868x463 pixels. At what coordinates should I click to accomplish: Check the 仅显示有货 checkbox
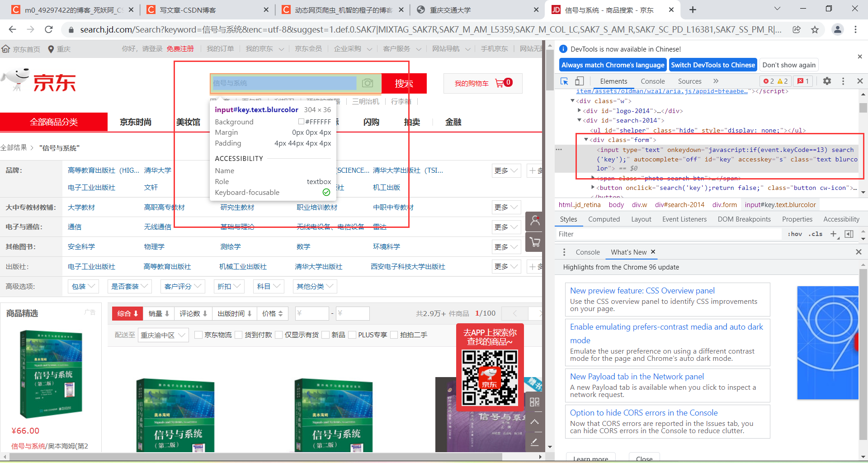point(278,335)
